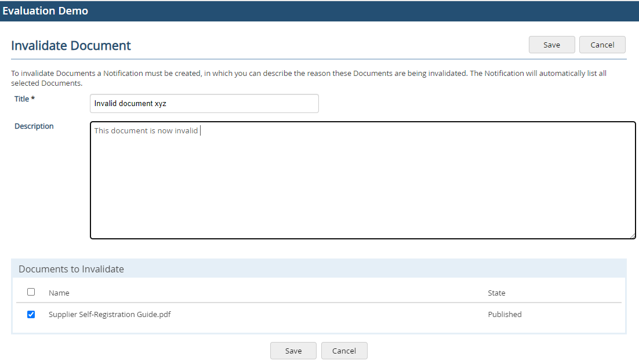This screenshot has width=639, height=364.
Task: Focus the Title input containing 'Invalid document xyz'
Action: click(x=204, y=103)
